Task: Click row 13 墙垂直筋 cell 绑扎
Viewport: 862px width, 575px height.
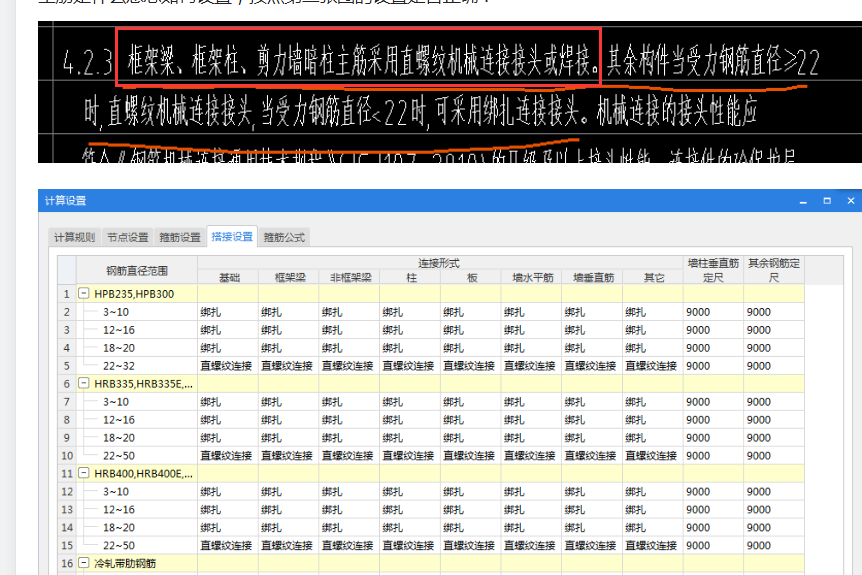Action: [593, 509]
